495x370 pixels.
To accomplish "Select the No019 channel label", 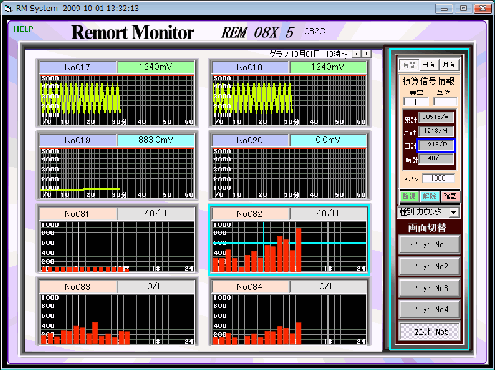I will pyautogui.click(x=78, y=140).
